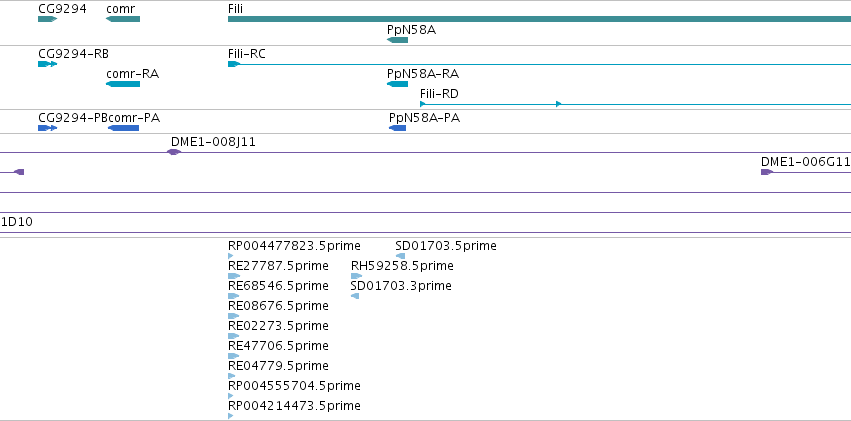Image resolution: width=851 pixels, height=421 pixels.
Task: Click the comr-RA transcript arrow
Action: [123, 84]
